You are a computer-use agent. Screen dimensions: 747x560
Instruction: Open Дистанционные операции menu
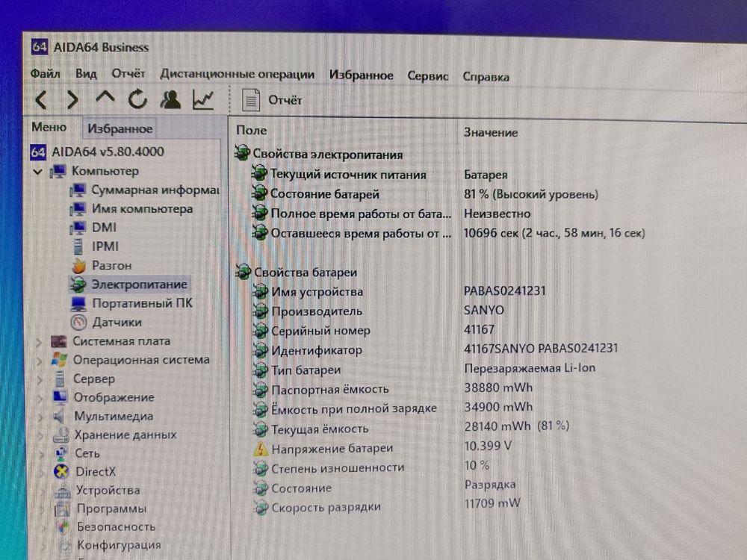pos(238,74)
